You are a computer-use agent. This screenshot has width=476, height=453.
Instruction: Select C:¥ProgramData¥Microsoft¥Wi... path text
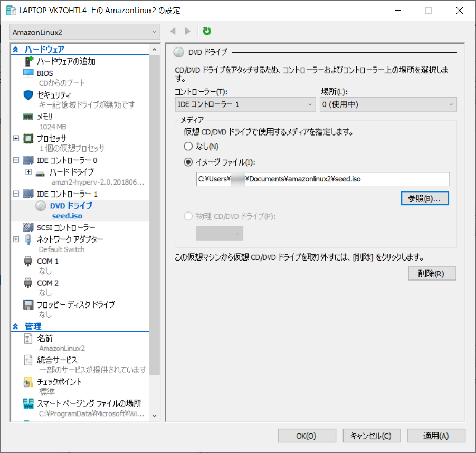92,413
